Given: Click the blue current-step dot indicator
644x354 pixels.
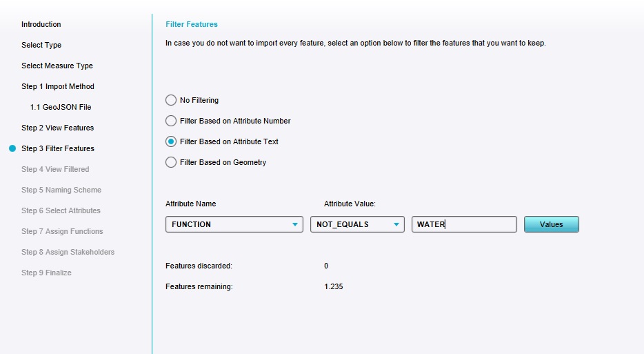Looking at the screenshot, I should [x=12, y=148].
